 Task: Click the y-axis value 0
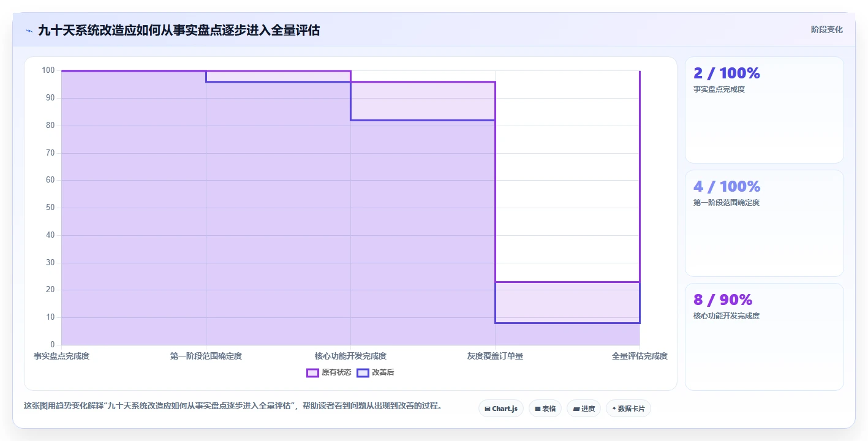(53, 345)
